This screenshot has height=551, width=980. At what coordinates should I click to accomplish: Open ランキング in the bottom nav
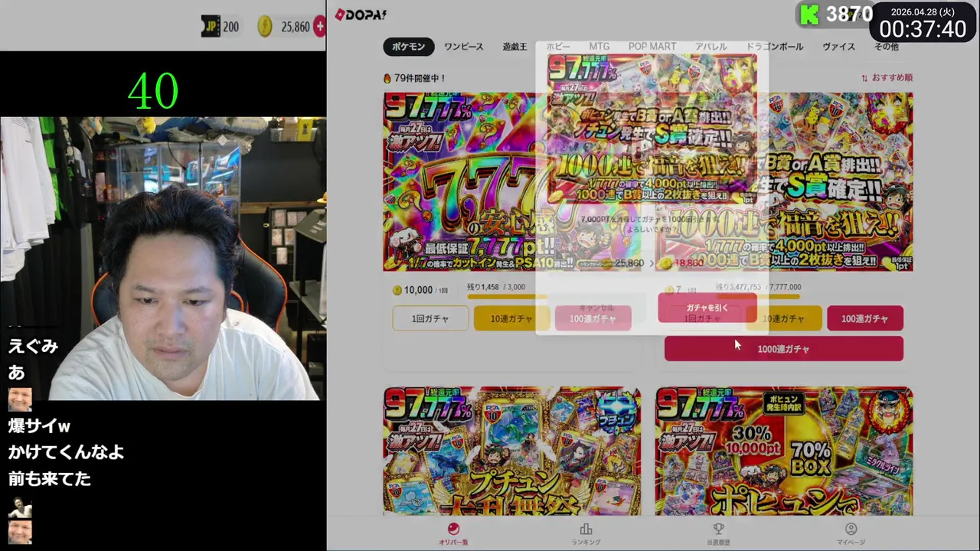coord(586,534)
